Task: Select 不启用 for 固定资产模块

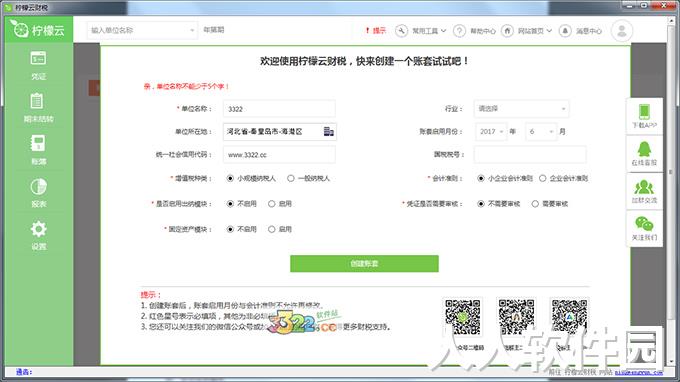Action: (x=230, y=229)
